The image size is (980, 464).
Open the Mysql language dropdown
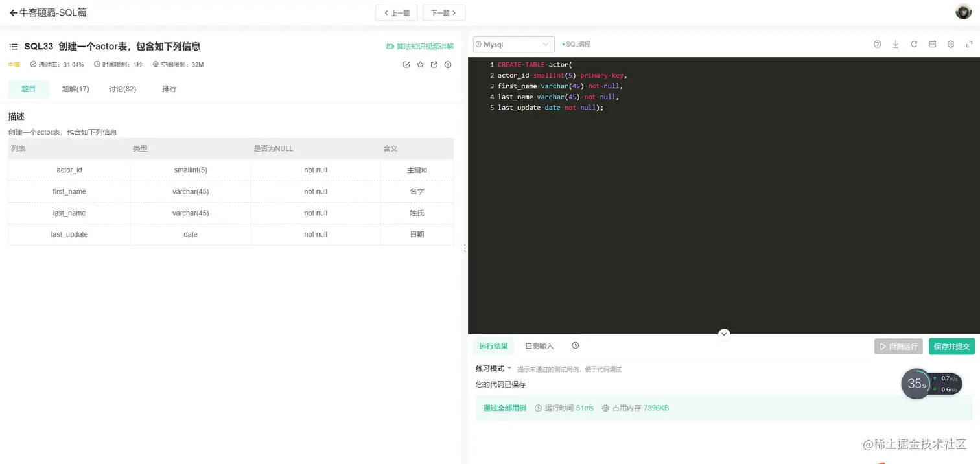[x=513, y=44]
